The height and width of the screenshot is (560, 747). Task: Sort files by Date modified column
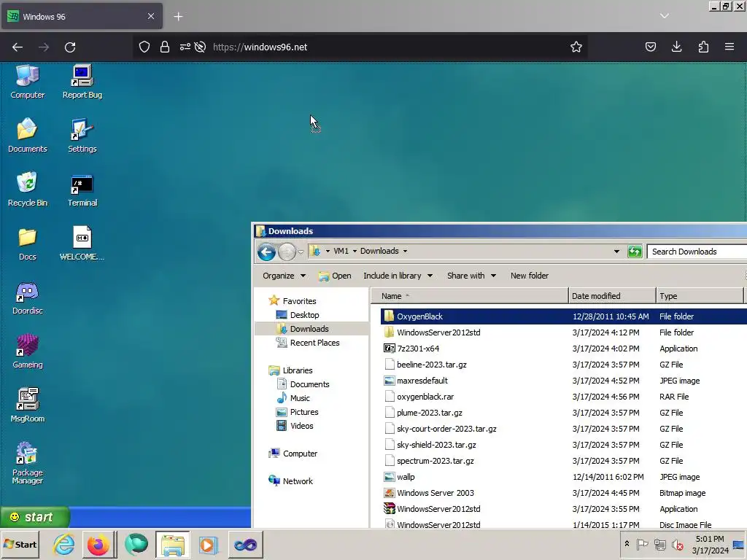612,296
